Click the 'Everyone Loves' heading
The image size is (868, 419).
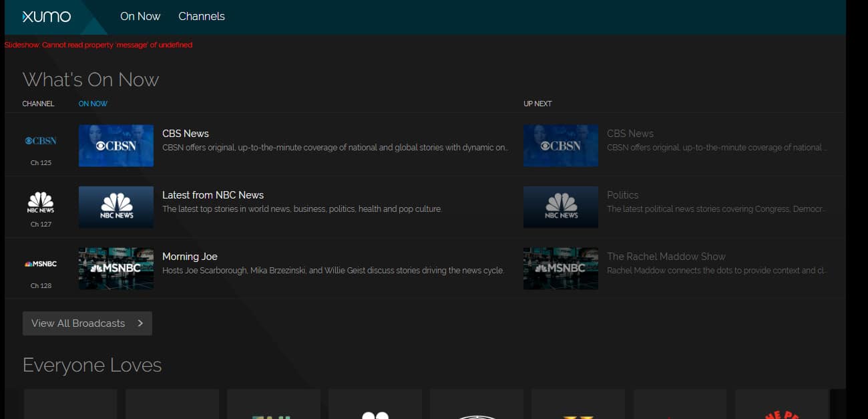[92, 365]
